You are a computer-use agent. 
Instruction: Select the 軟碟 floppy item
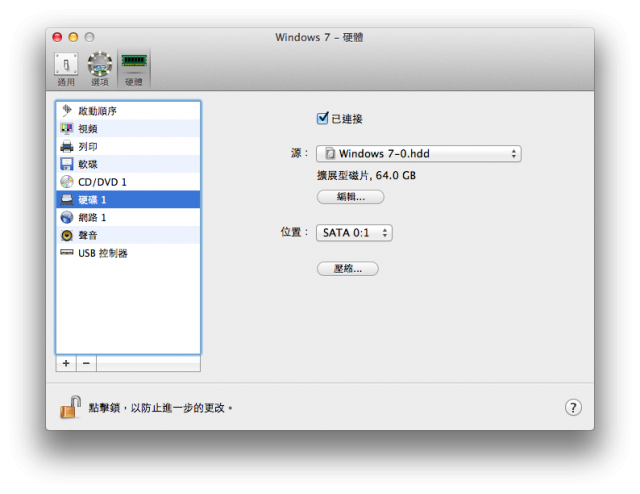[x=128, y=164]
